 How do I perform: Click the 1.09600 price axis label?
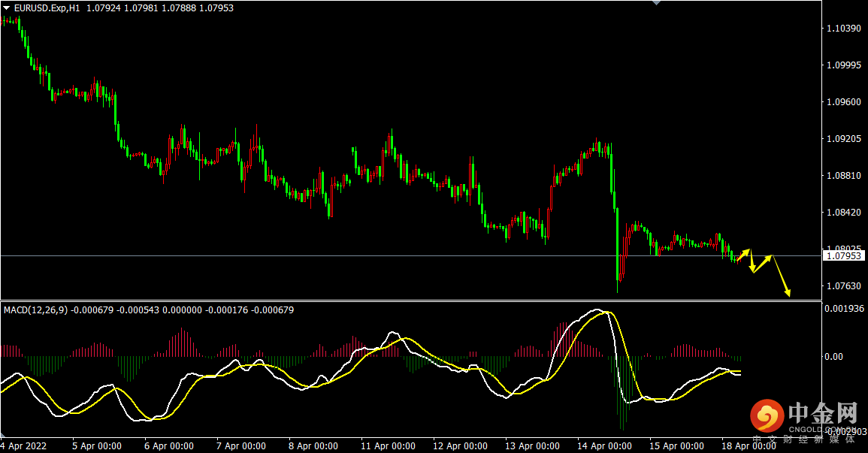pos(844,101)
